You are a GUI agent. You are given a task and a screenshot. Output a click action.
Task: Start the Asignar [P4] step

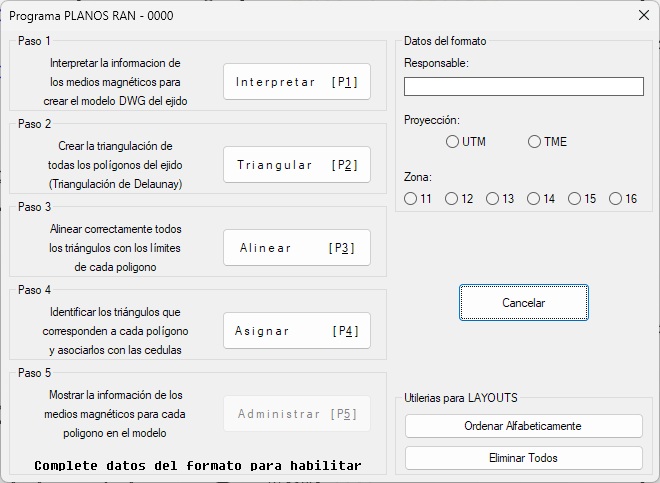(x=296, y=331)
